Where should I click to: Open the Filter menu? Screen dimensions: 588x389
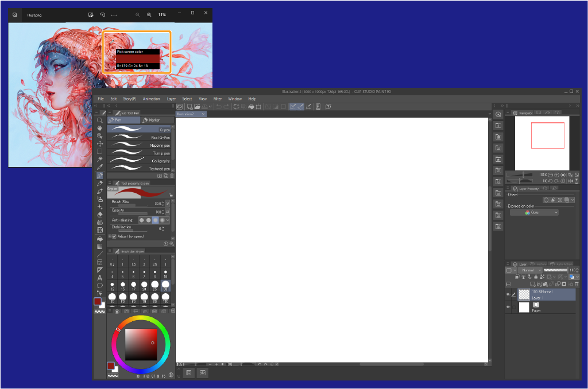click(218, 99)
